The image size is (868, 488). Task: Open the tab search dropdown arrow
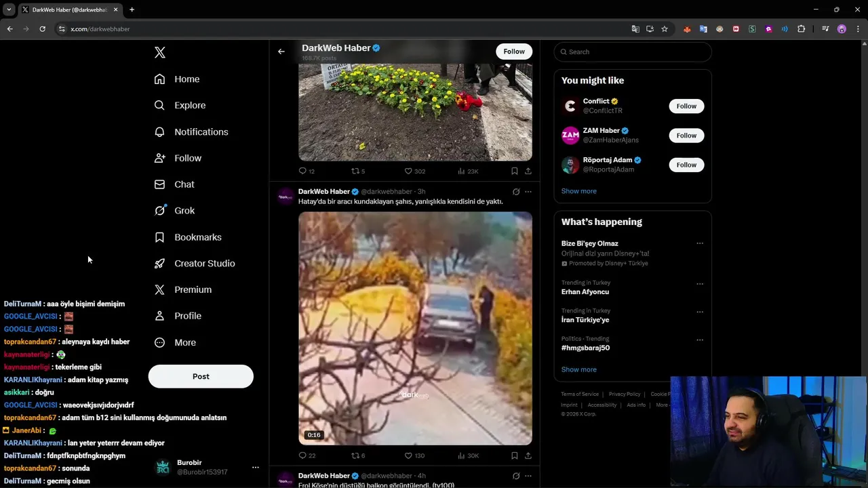point(9,9)
